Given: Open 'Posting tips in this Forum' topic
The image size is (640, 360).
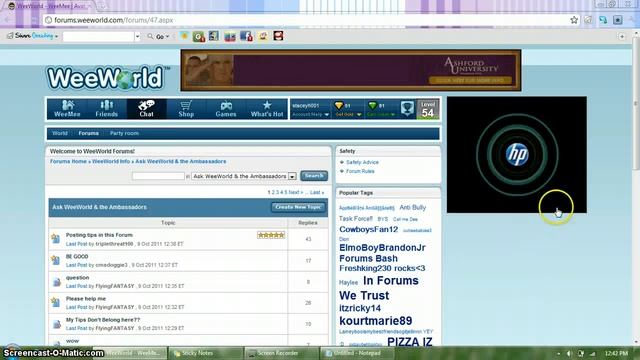Looking at the screenshot, I should (x=99, y=235).
